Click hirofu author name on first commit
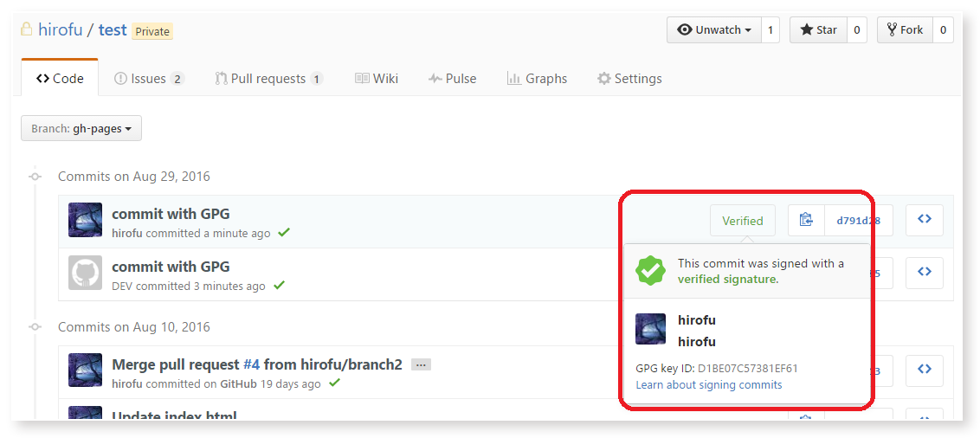The image size is (980, 438). point(127,233)
